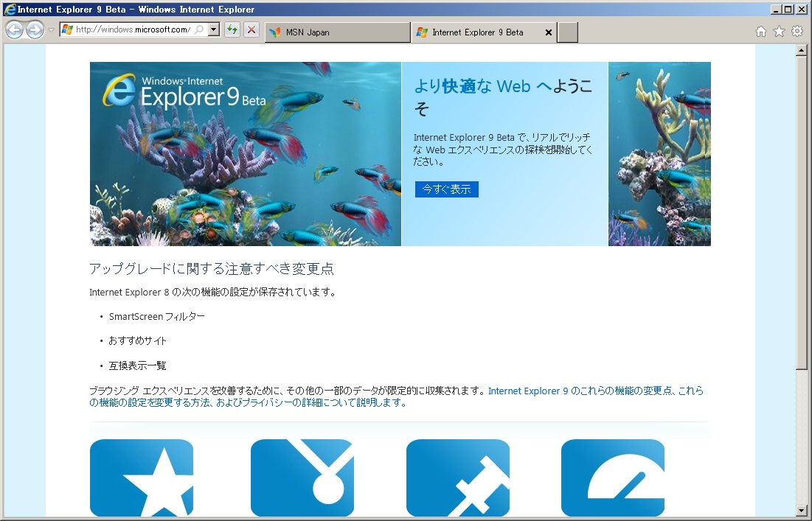
Task: Click the address bar URL field
Action: click(133, 29)
